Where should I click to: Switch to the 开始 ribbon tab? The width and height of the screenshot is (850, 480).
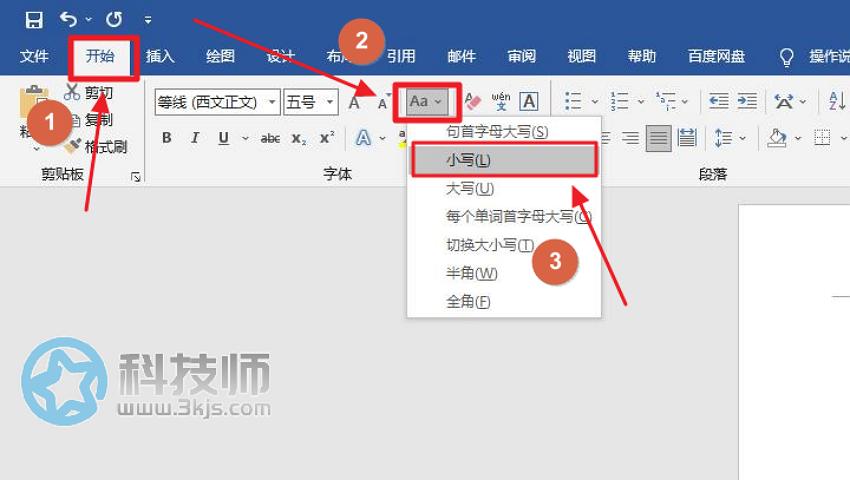pos(100,56)
